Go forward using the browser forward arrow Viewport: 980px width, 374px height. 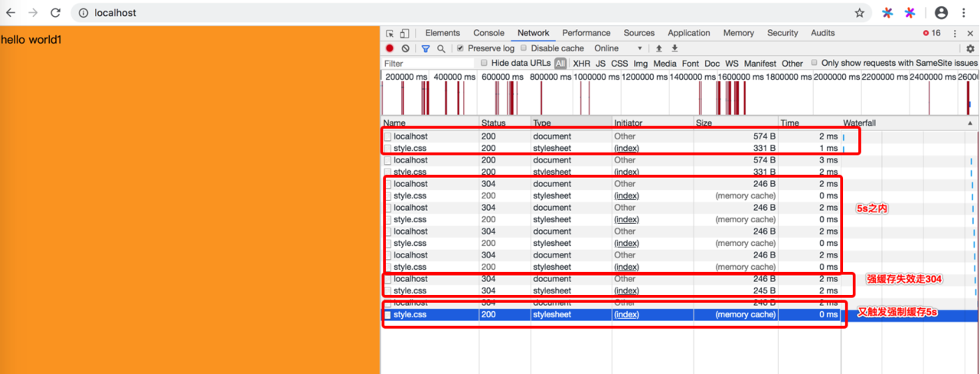point(33,13)
